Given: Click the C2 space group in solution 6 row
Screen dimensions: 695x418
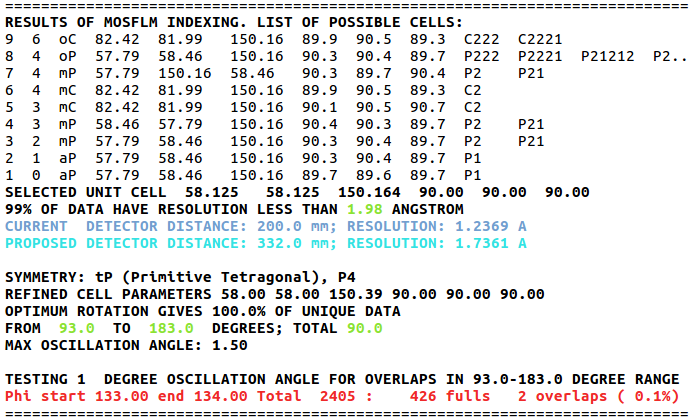Looking at the screenshot, I should 472,90.
